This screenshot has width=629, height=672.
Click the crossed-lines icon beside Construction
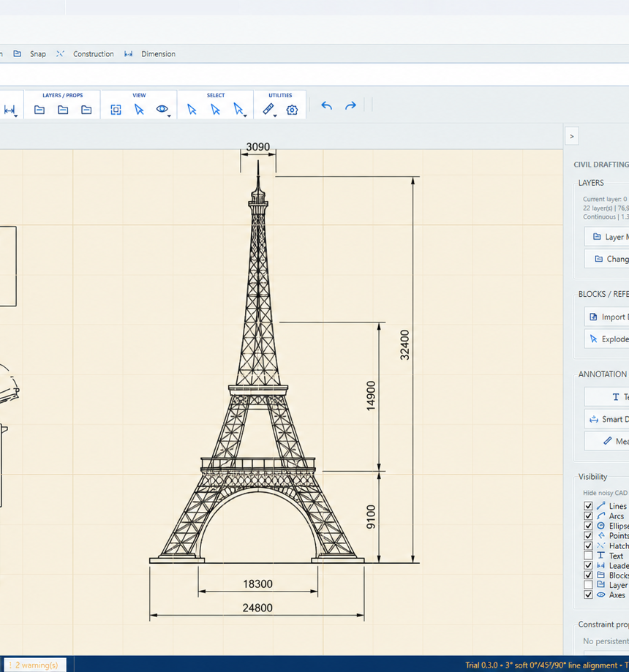[x=60, y=53]
